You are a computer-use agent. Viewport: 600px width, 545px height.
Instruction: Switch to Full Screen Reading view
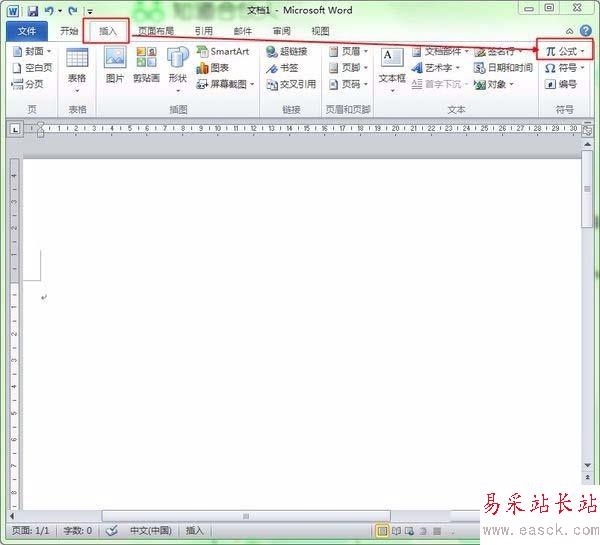[x=396, y=531]
